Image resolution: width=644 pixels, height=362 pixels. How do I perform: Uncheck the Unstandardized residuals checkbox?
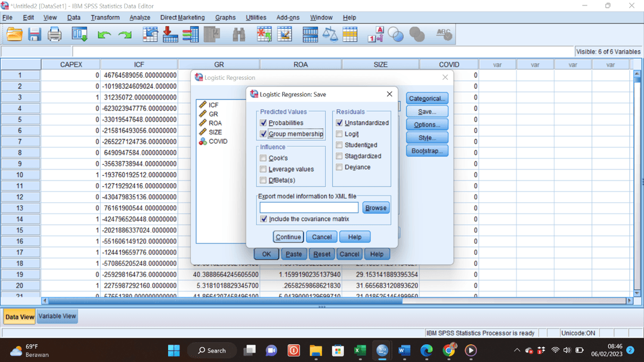pyautogui.click(x=339, y=123)
